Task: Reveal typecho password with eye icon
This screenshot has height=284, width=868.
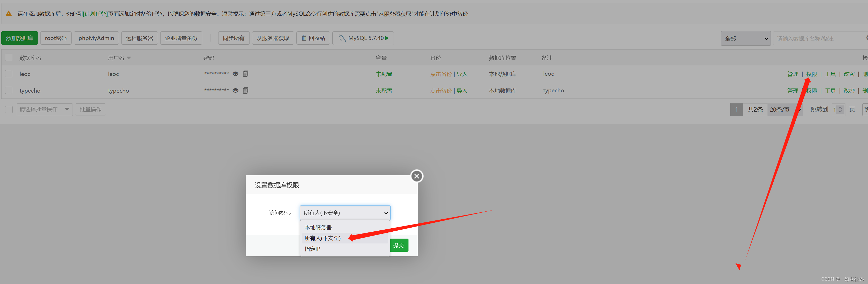Action: tap(236, 90)
